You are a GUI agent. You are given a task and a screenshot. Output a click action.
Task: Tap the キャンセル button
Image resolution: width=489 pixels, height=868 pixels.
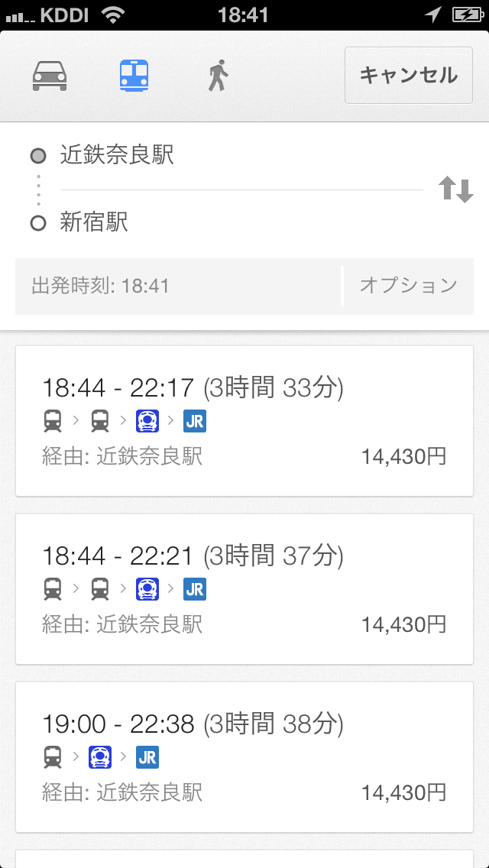(409, 76)
